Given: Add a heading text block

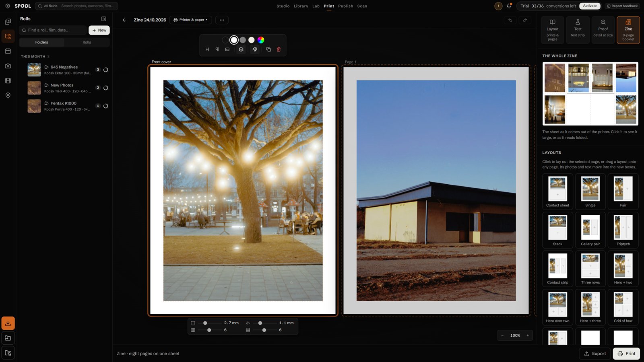Looking at the screenshot, I should pyautogui.click(x=207, y=49).
